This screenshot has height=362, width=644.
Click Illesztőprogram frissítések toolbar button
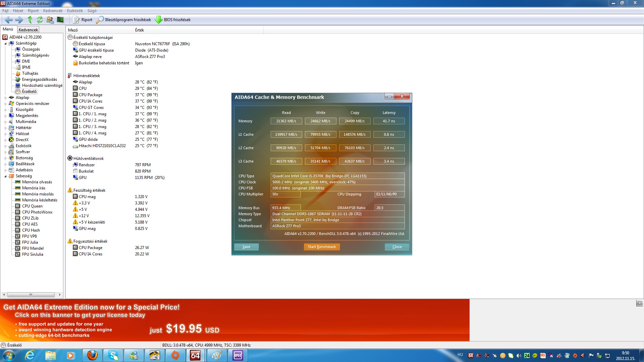click(x=123, y=20)
